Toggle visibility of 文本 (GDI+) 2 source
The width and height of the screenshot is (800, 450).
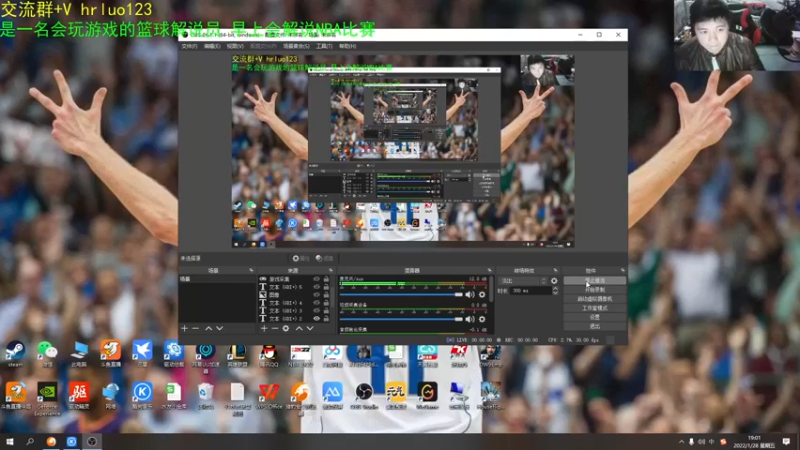pos(316,318)
